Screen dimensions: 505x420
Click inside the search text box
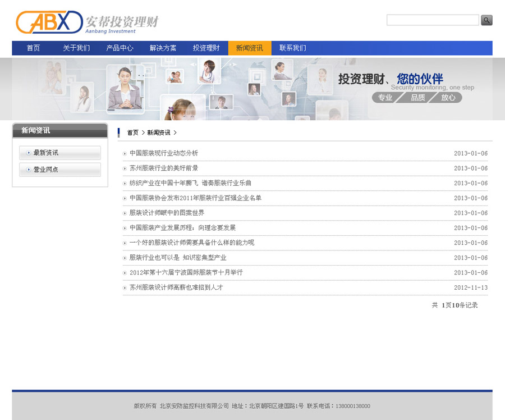(433, 20)
